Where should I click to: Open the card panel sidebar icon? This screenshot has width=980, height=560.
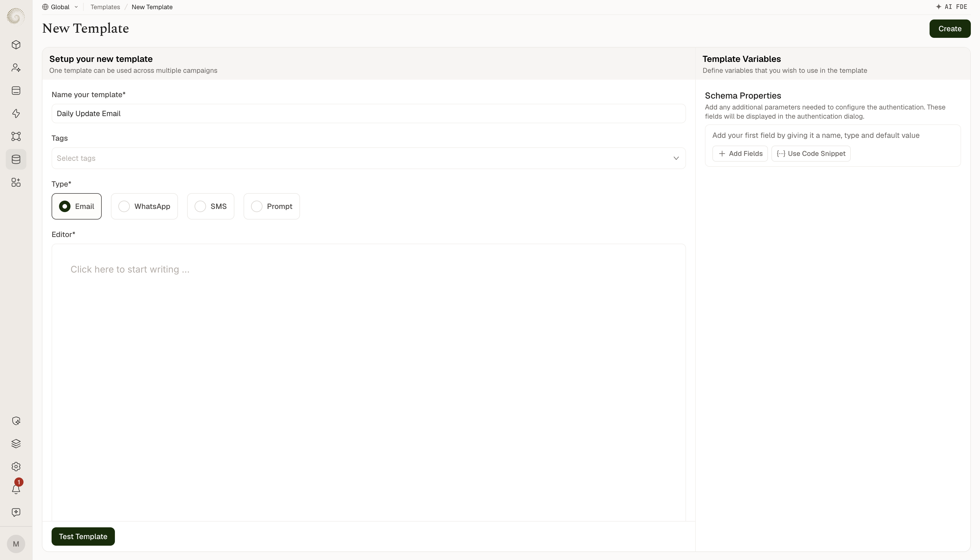click(16, 90)
